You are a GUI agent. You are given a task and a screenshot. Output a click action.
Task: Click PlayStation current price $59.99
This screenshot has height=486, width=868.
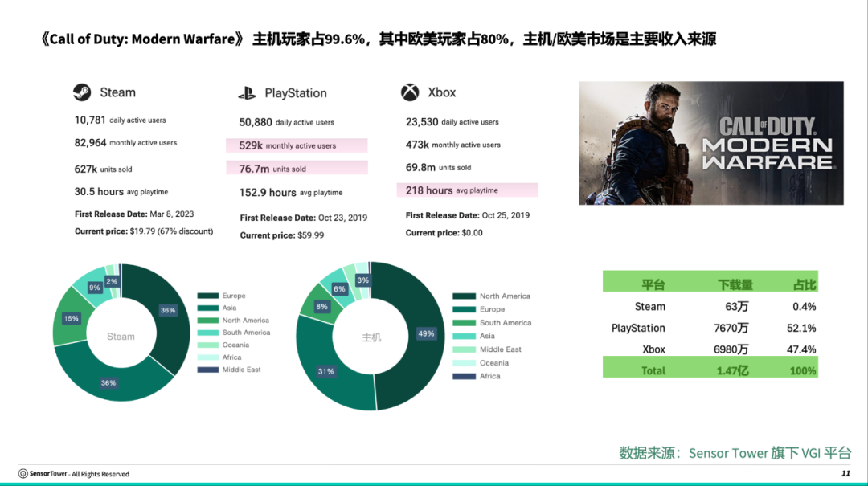[x=282, y=235]
